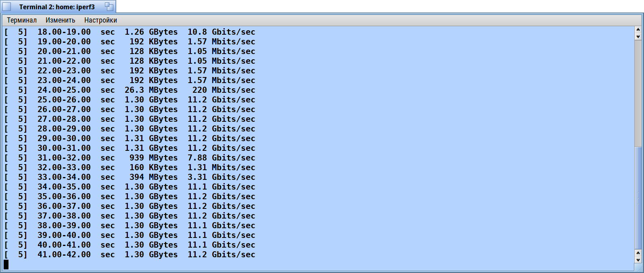Click the 21.00-22.00 interval text
Viewport: 644px width, 273px height.
[64, 61]
